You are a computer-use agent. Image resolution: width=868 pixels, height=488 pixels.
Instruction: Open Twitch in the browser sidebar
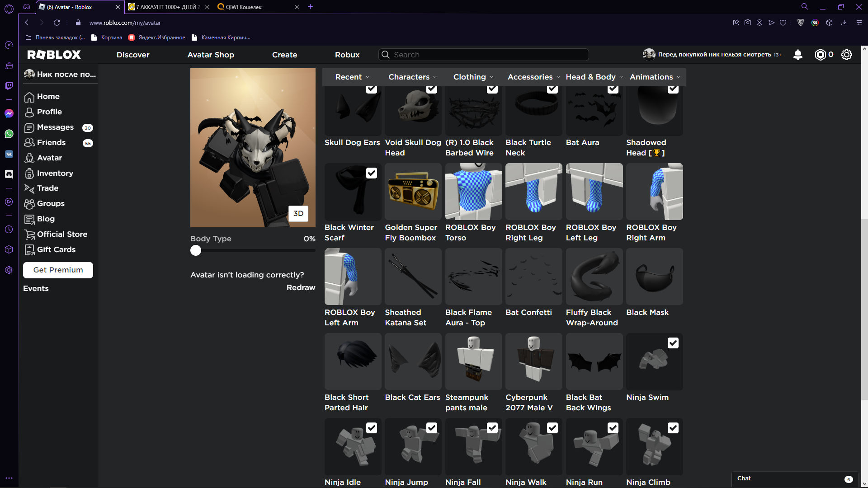(x=9, y=86)
